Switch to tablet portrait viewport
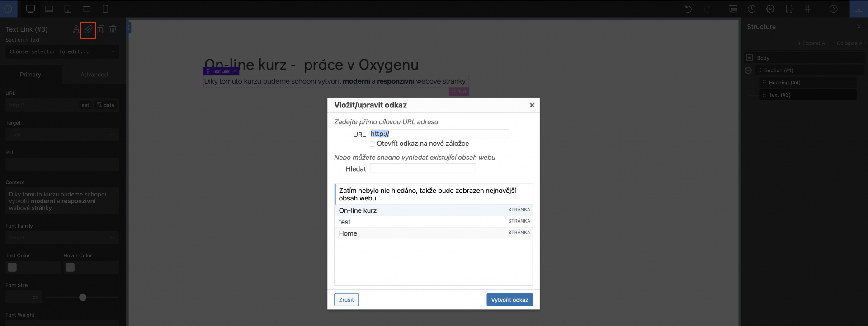Viewport: 868px width, 326px height. click(68, 9)
